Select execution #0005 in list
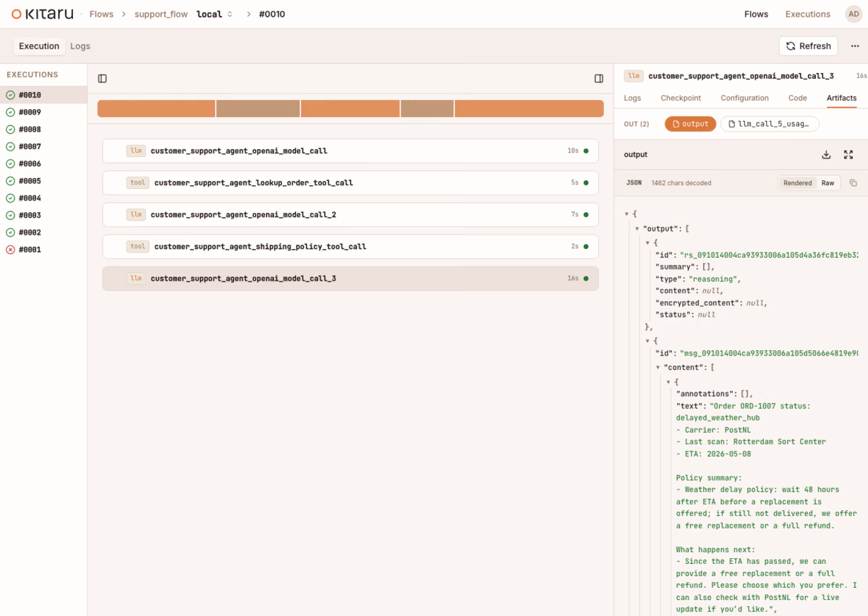 (x=43, y=181)
